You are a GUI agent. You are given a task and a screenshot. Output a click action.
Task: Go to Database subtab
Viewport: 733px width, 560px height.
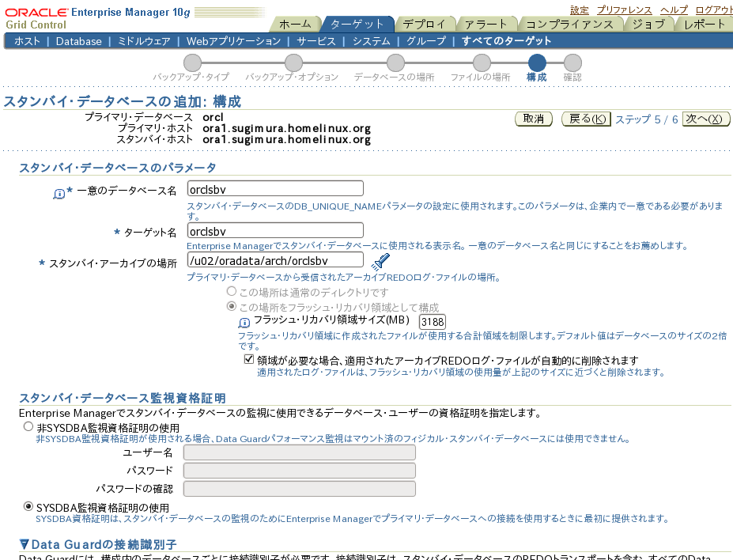pyautogui.click(x=78, y=41)
